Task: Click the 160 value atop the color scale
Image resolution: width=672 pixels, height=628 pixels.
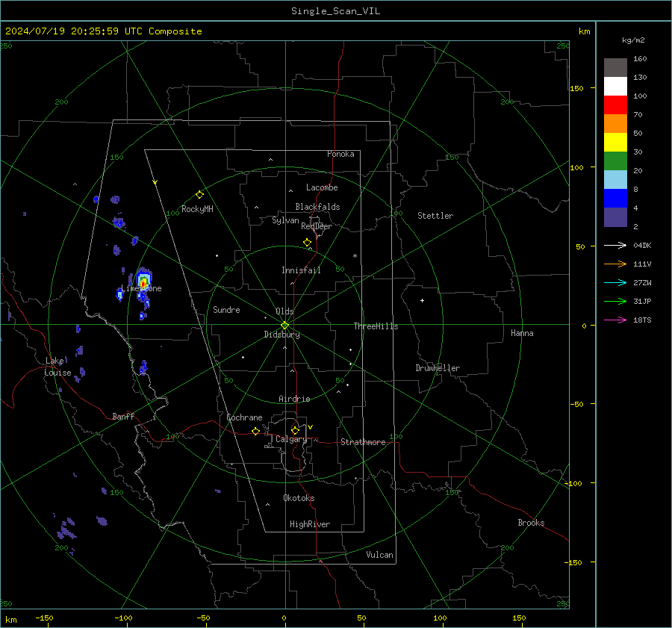Action: click(640, 59)
